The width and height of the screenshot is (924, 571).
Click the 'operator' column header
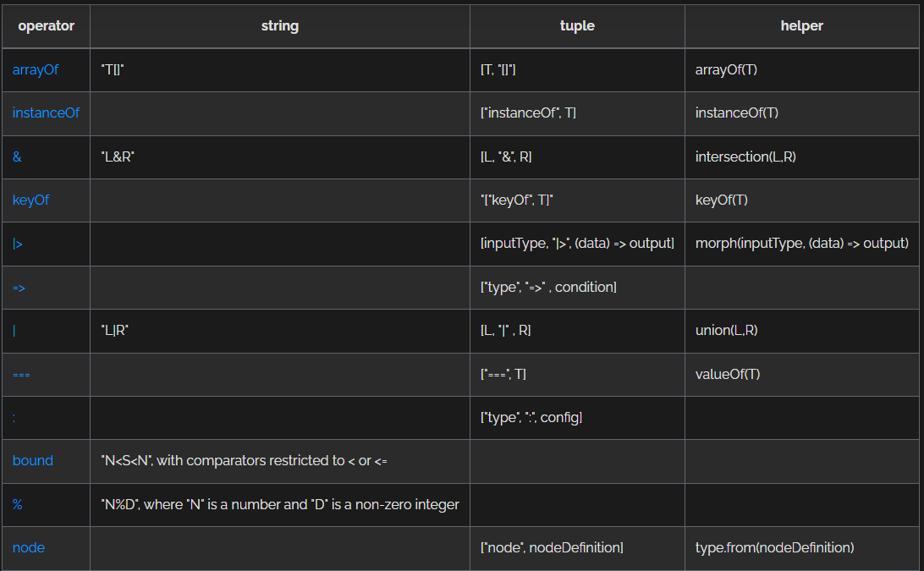coord(47,25)
